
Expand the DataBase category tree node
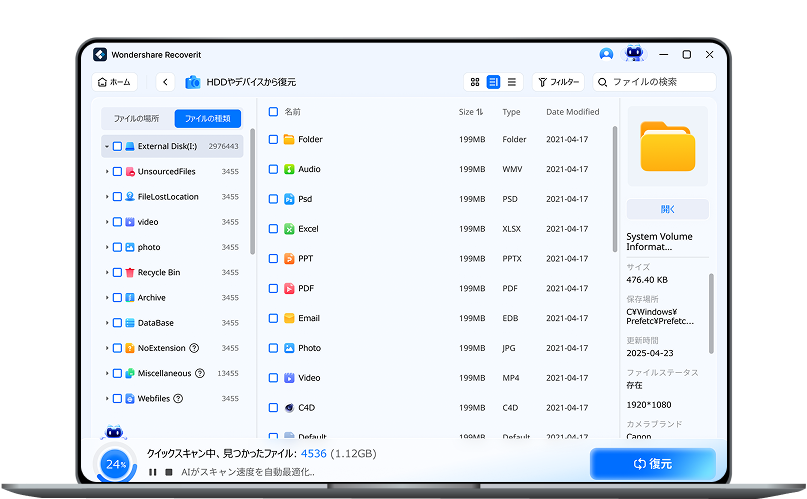107,323
